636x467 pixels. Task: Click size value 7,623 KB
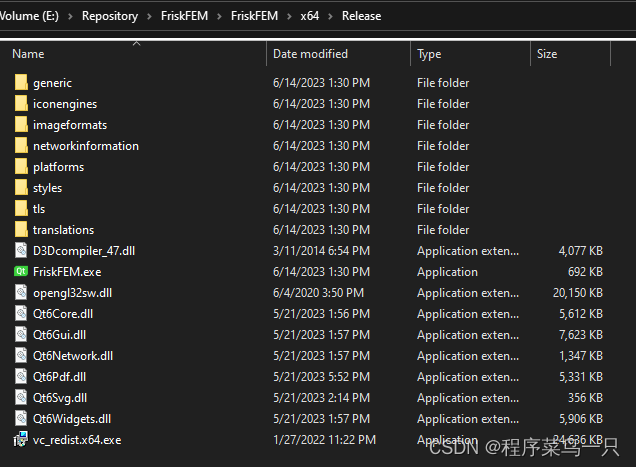tap(581, 335)
